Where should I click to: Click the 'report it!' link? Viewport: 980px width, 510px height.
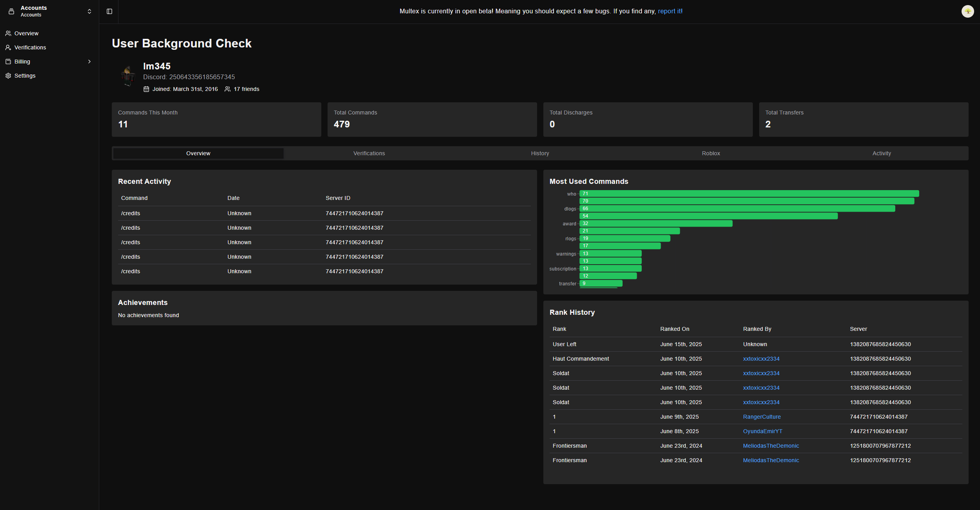tap(670, 11)
